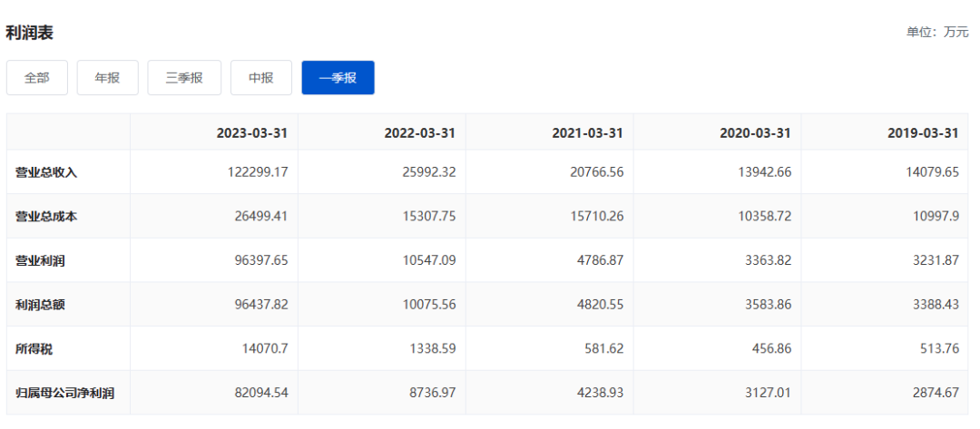This screenshot has height=429, width=980.
Task: Click the 单位：万元 unit label
Action: 937,33
